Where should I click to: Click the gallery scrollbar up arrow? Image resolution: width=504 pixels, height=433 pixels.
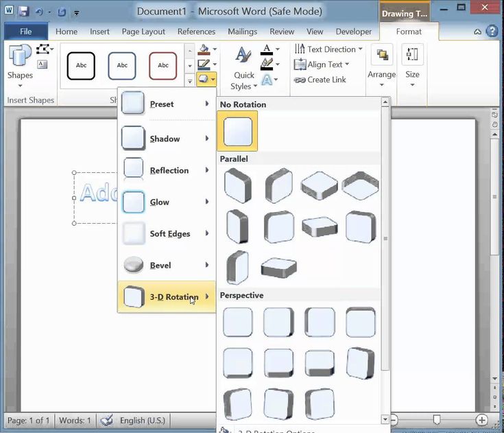(385, 102)
